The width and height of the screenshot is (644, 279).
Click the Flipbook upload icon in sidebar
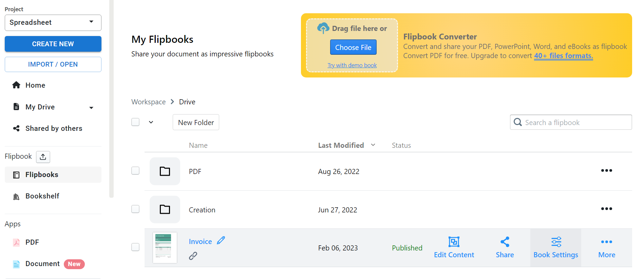[x=43, y=157]
